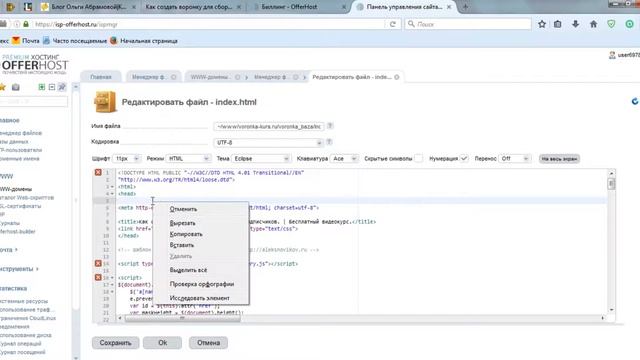This screenshot has height=360, width=640.
Task: Open a new browser tab
Action: click(465, 7)
